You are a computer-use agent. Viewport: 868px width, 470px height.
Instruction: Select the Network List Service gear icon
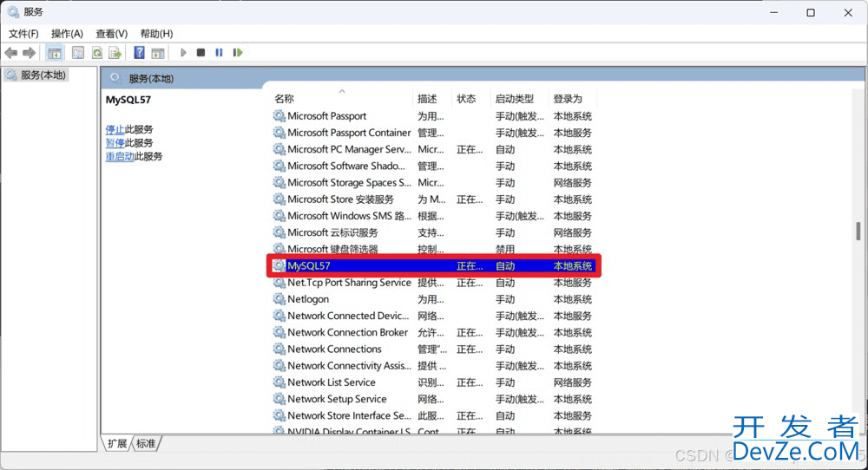pos(279,382)
